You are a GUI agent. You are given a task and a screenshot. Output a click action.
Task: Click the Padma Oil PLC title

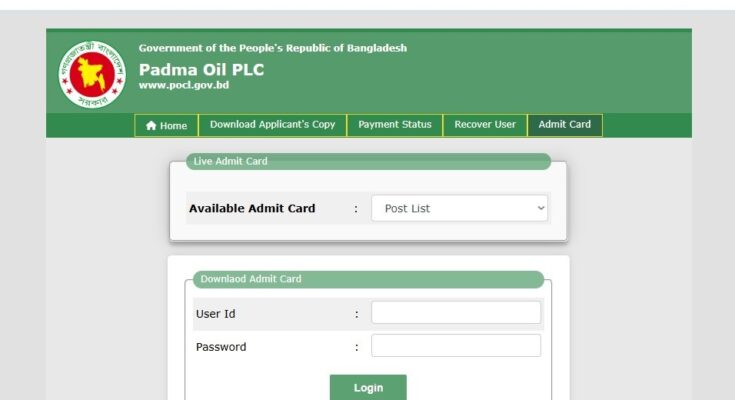click(202, 69)
